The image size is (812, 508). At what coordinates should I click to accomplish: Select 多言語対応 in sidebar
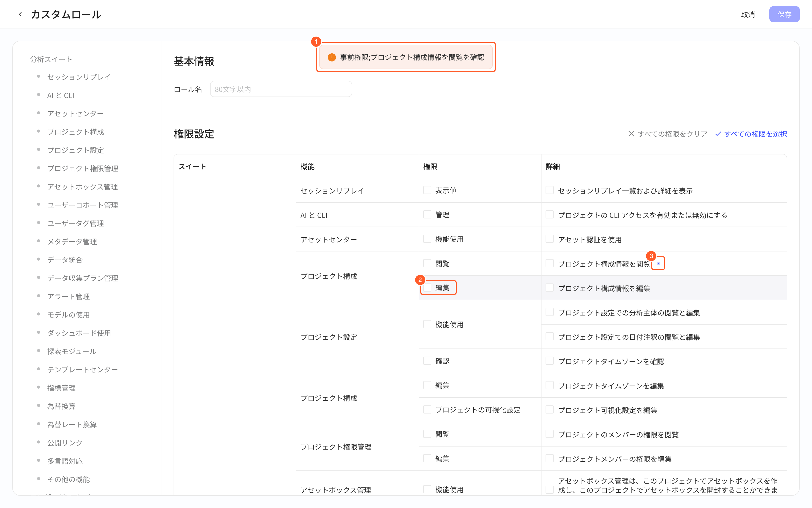65,461
